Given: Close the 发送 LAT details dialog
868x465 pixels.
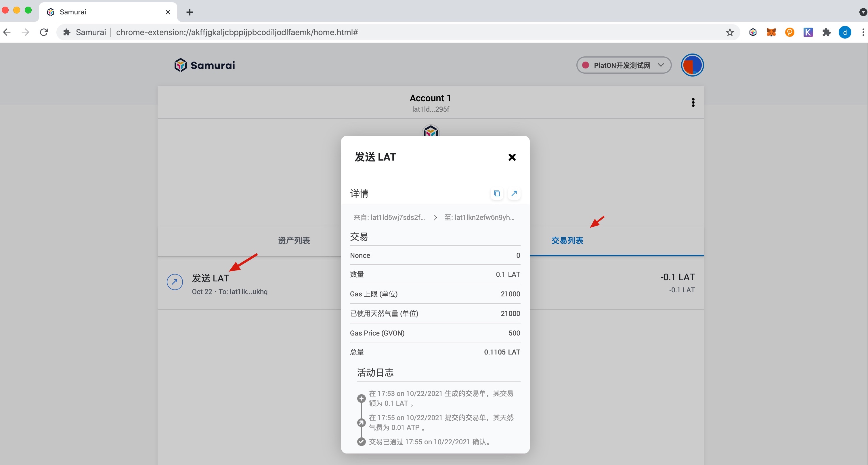Looking at the screenshot, I should pos(512,157).
